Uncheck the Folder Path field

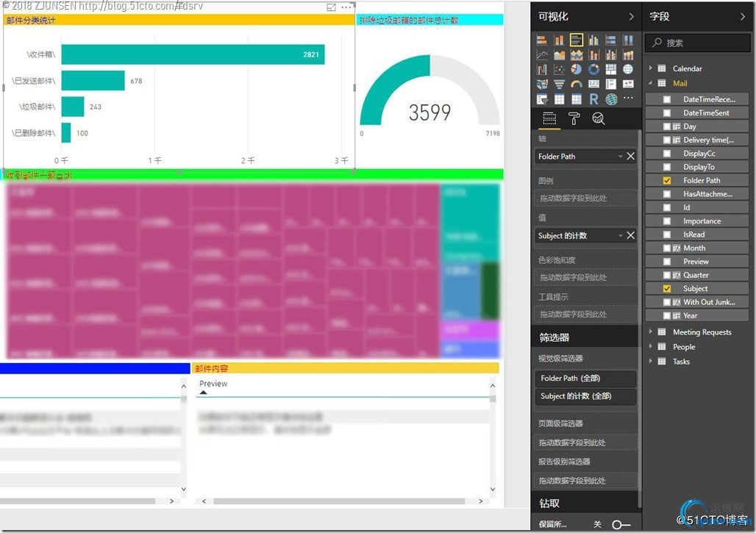(667, 180)
